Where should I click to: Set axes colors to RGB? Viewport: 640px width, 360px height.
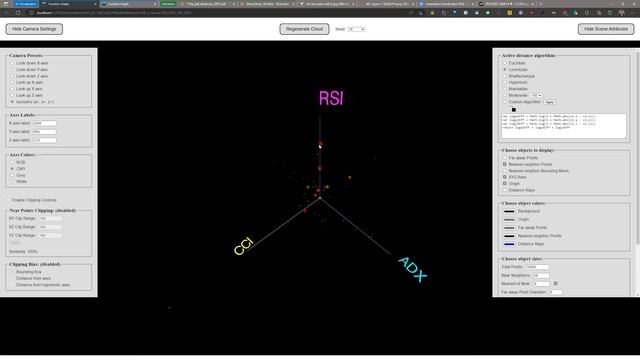[x=12, y=162]
